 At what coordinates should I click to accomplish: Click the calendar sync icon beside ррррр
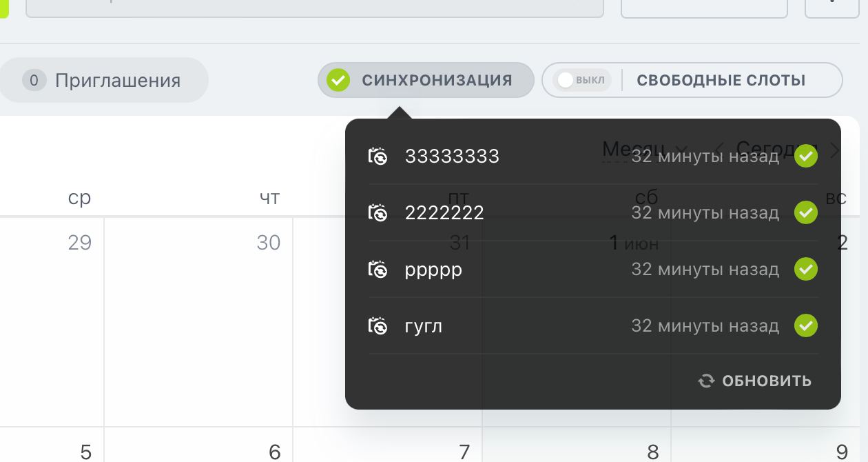tap(378, 270)
